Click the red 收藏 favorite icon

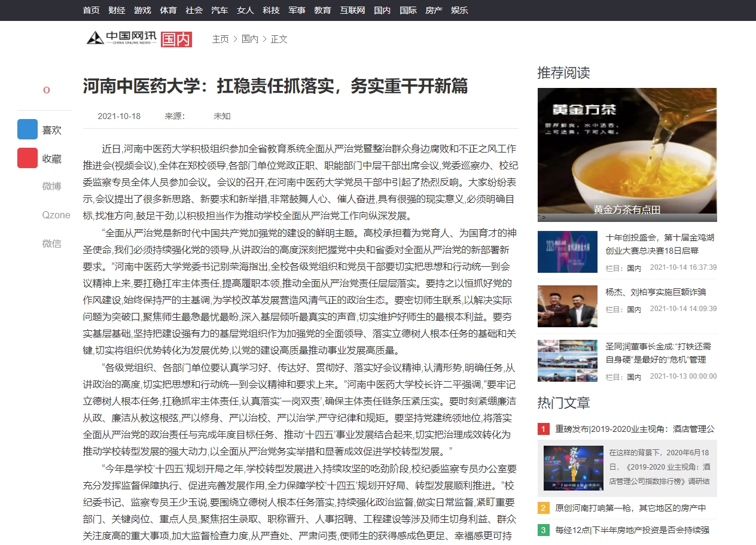pos(28,159)
